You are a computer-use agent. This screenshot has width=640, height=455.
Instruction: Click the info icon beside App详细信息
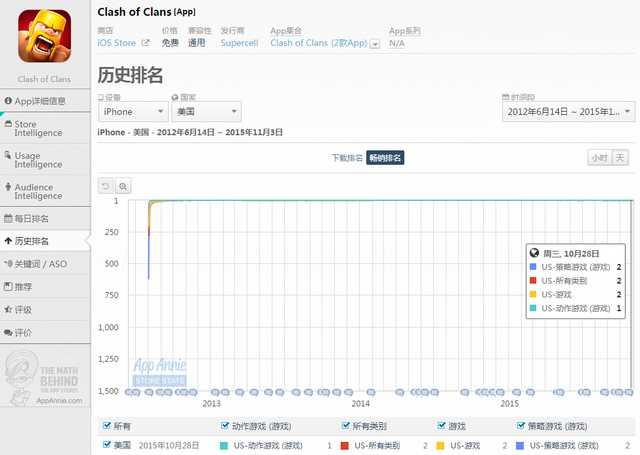pyautogui.click(x=8, y=100)
